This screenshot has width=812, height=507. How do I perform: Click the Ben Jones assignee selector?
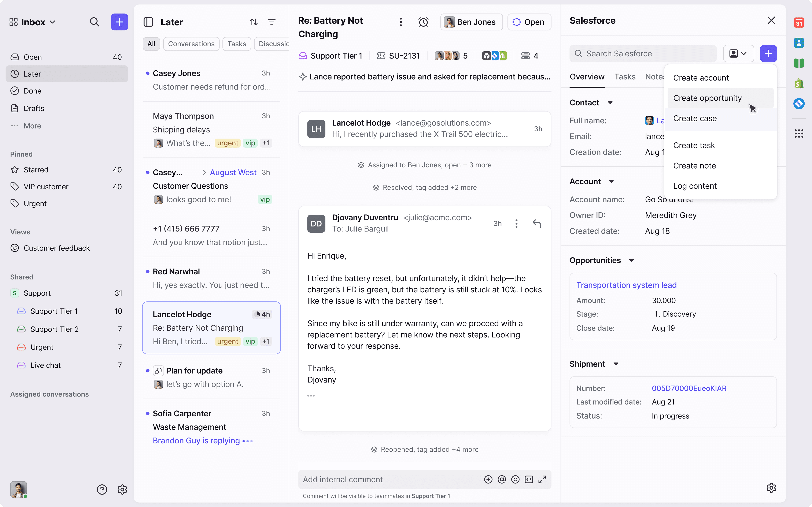pyautogui.click(x=471, y=22)
